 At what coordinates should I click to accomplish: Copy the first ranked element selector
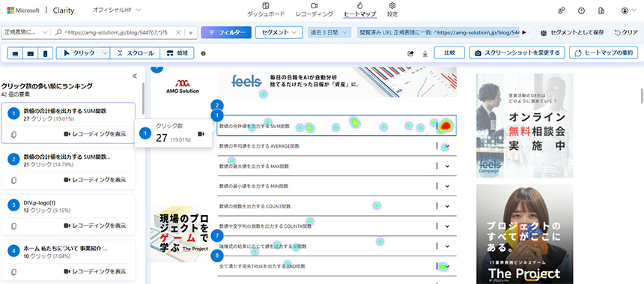tap(13, 134)
